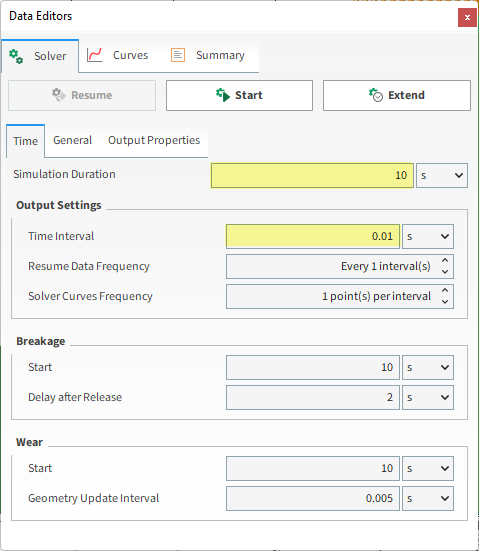The image size is (479, 551).
Task: Decrease Resume Data Frequency with down arrow
Action: click(x=445, y=272)
